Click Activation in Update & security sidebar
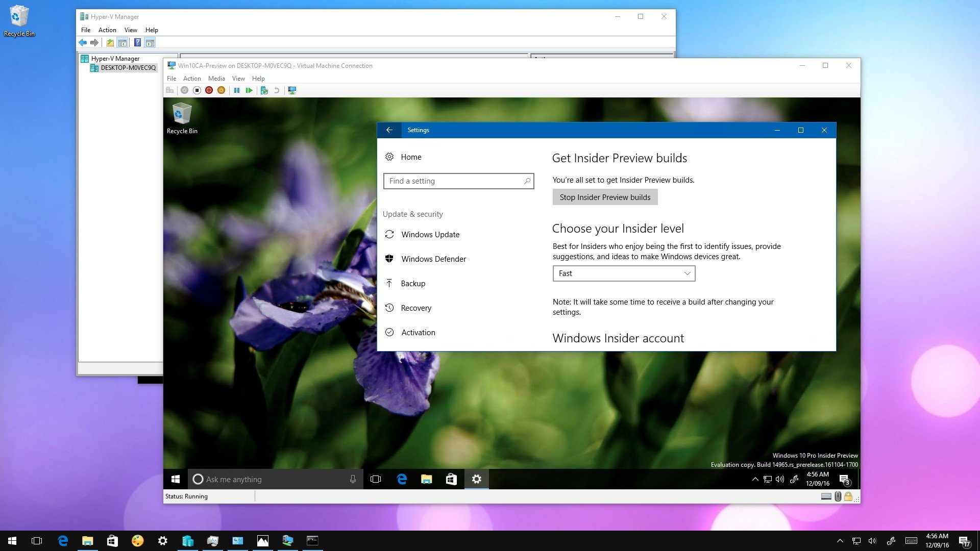Image resolution: width=980 pixels, height=551 pixels. [x=418, y=332]
